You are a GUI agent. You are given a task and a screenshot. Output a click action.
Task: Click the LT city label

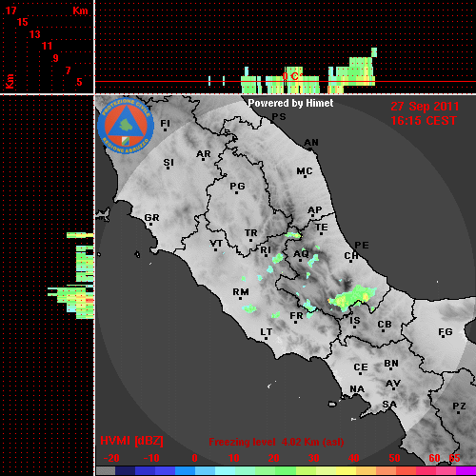pyautogui.click(x=267, y=332)
